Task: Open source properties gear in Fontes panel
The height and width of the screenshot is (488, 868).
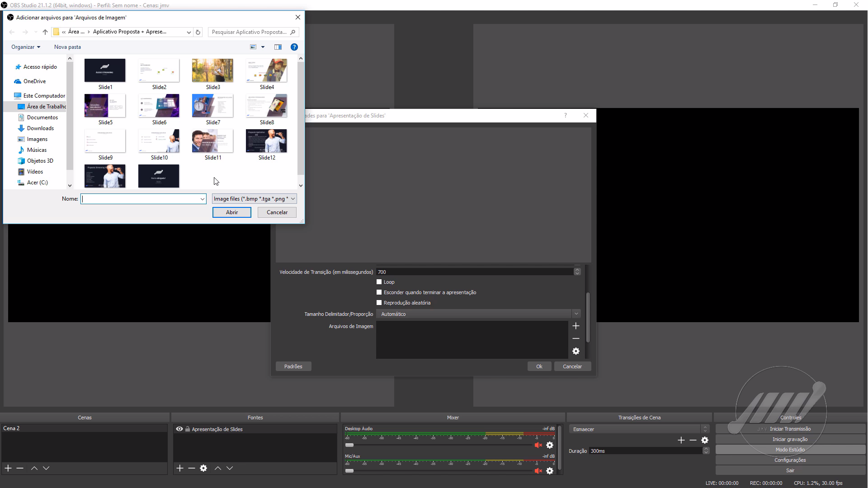Action: pyautogui.click(x=203, y=468)
